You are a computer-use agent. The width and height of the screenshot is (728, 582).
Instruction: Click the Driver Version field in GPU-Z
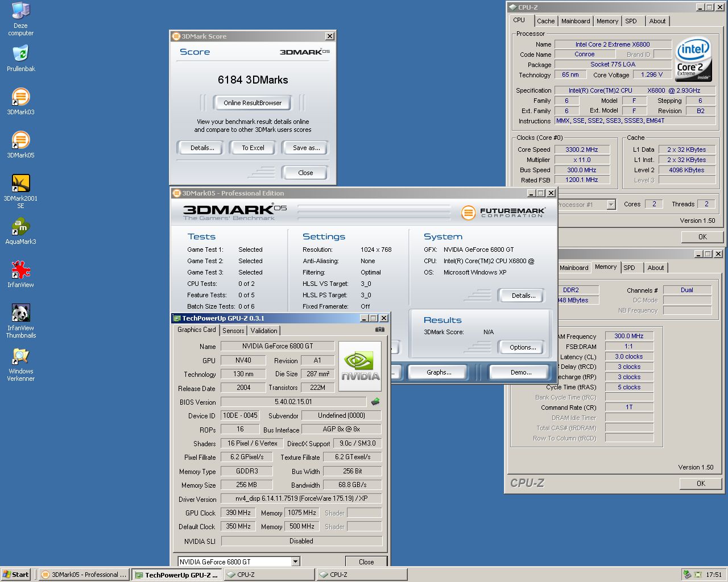tap(301, 498)
